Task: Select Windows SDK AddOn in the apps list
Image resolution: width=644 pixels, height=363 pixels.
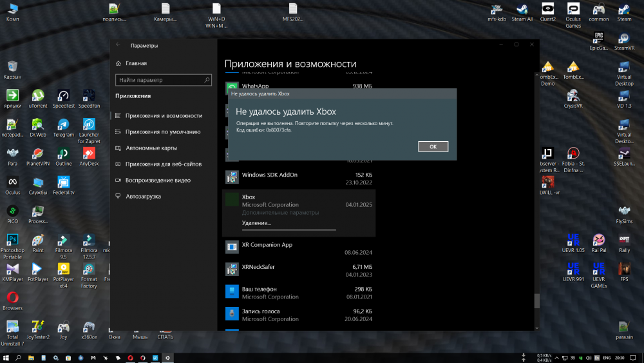Action: coord(299,179)
